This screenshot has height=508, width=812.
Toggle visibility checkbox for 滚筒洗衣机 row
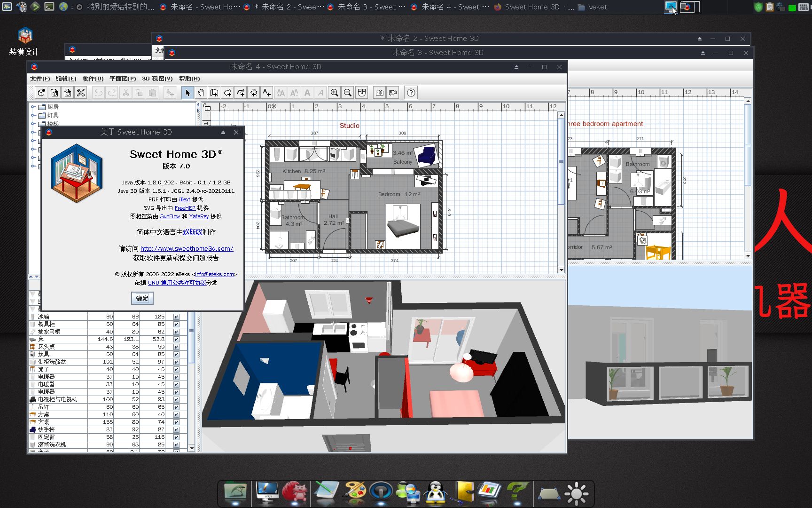(x=176, y=444)
